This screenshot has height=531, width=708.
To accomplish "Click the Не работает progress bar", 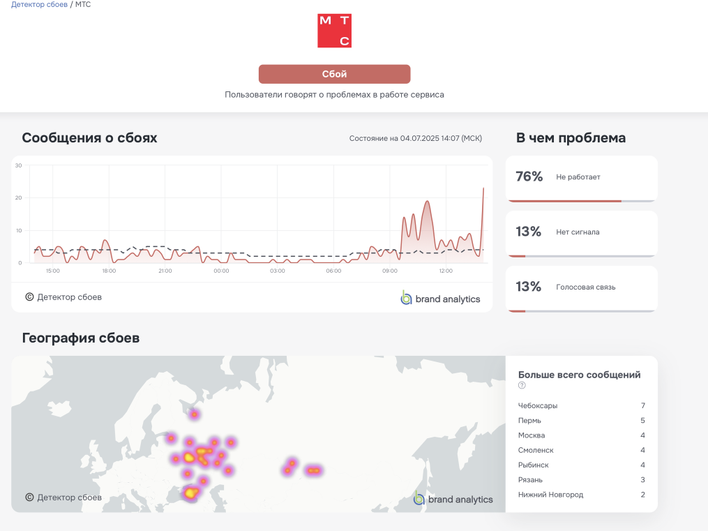I will pyautogui.click(x=582, y=201).
